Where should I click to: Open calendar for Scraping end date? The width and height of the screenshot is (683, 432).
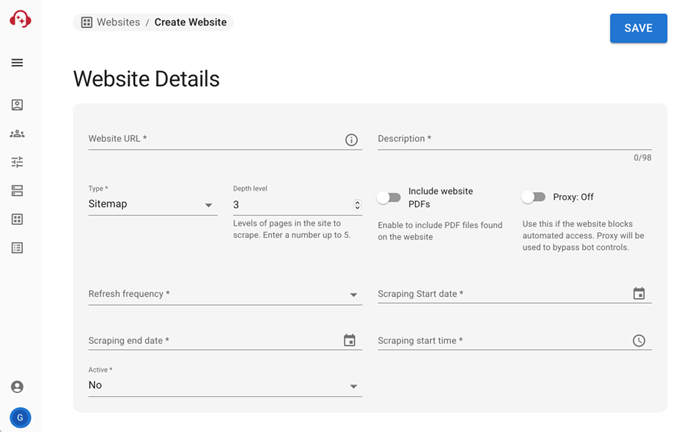[349, 340]
